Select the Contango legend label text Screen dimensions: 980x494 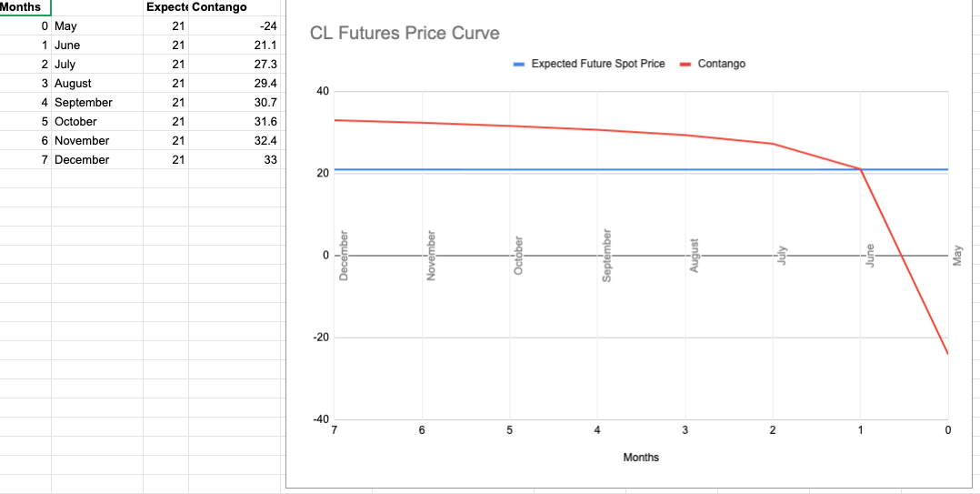pos(722,64)
